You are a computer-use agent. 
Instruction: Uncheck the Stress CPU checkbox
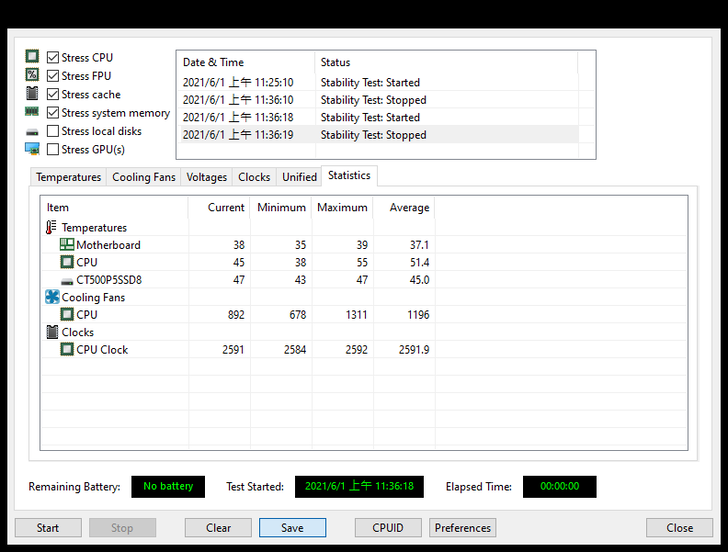53,58
